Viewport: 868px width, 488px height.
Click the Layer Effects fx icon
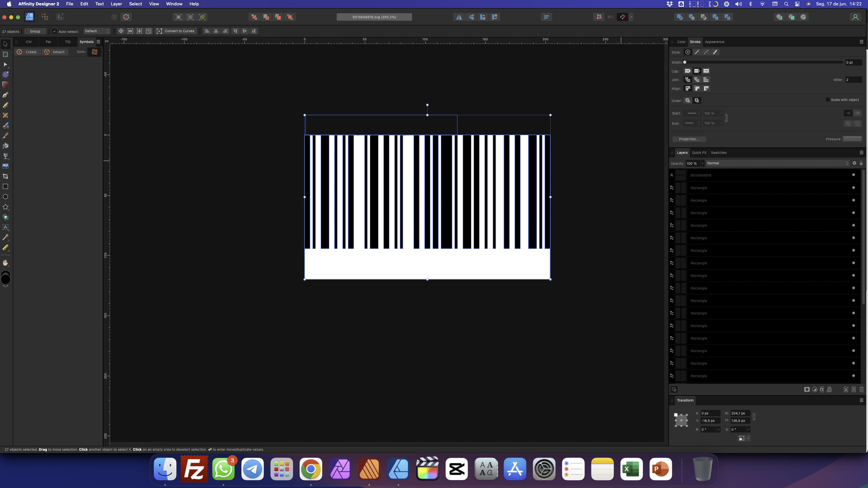pyautogui.click(x=822, y=389)
